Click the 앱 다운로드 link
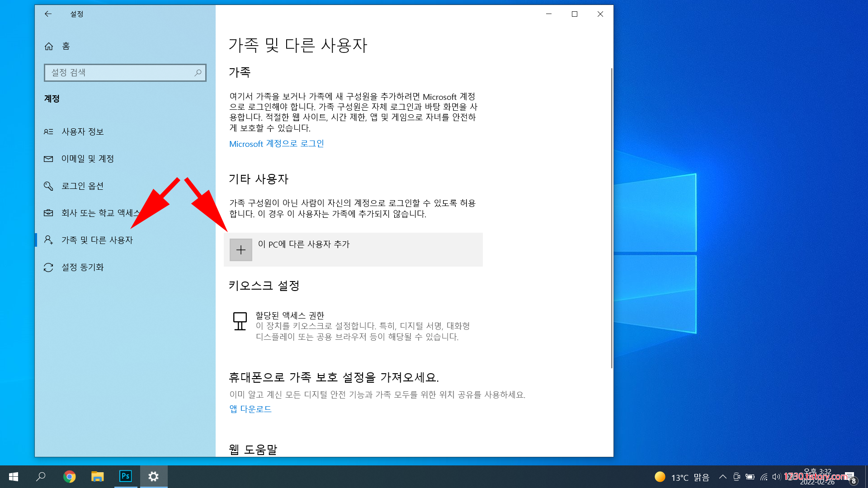This screenshot has width=868, height=488. [x=250, y=409]
